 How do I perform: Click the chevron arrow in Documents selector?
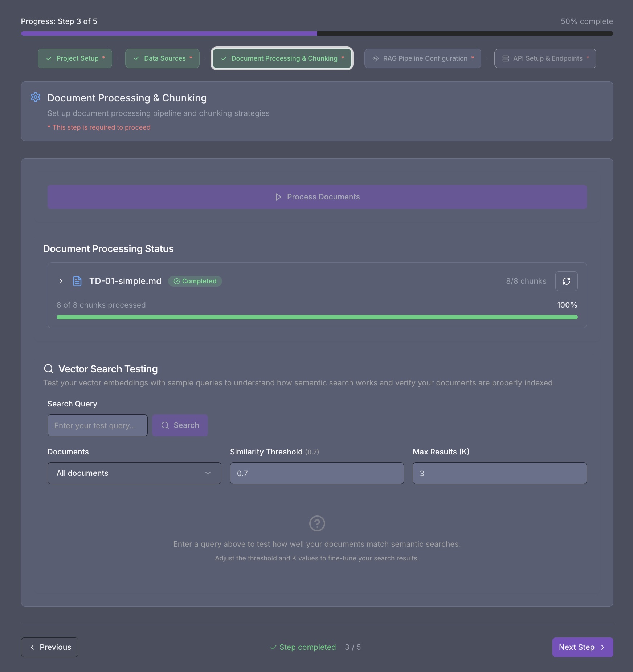208,473
